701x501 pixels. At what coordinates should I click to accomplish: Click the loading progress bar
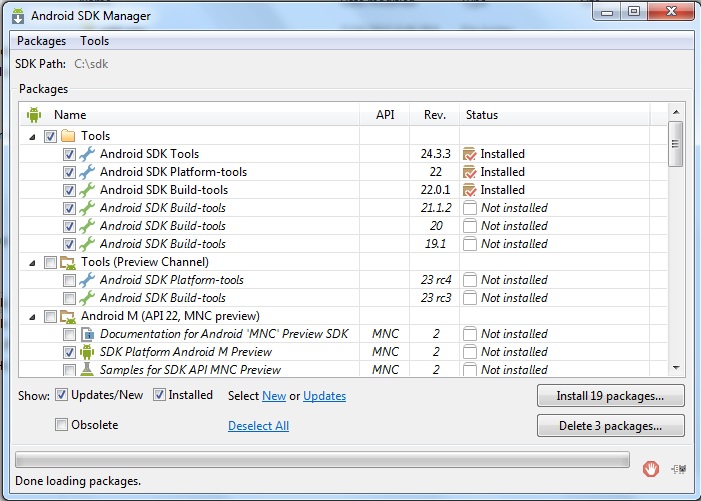coord(322,460)
